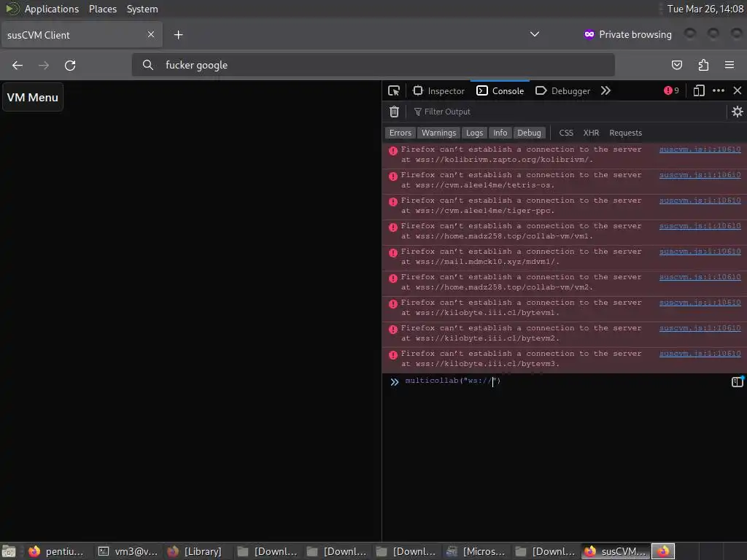Toggle the Warnings filter
This screenshot has width=747, height=560.
[x=438, y=133]
